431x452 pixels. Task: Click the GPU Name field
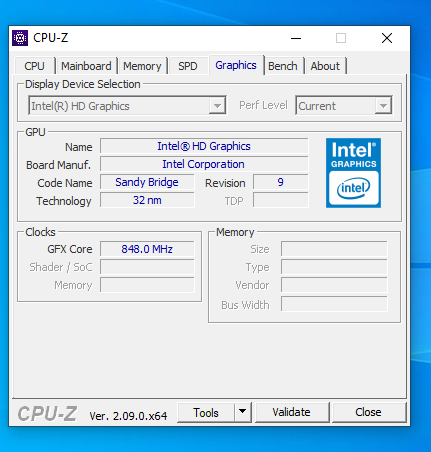coord(204,146)
